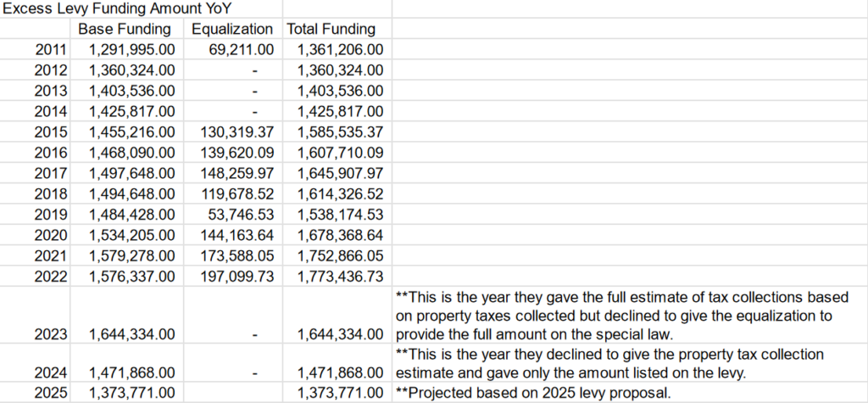
Task: Select equalization value 144,163.64
Action: click(x=237, y=236)
